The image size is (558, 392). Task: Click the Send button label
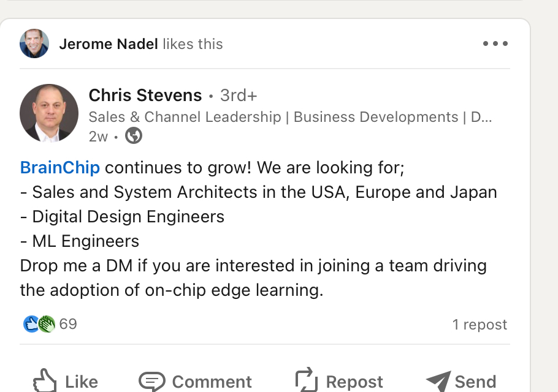[x=475, y=382]
